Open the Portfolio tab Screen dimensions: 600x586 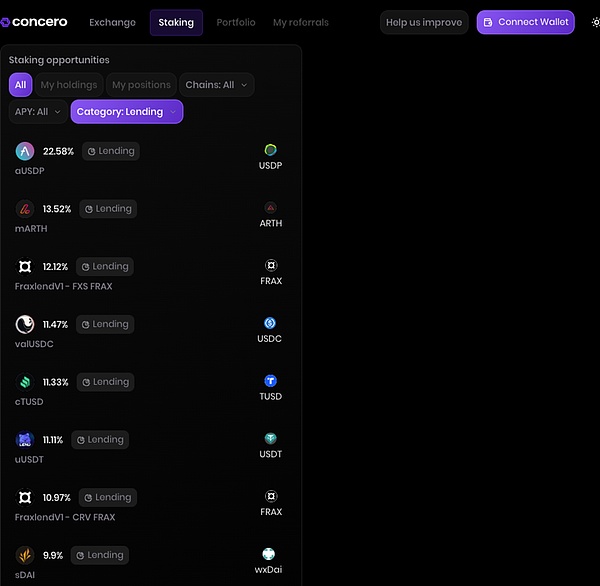(236, 22)
